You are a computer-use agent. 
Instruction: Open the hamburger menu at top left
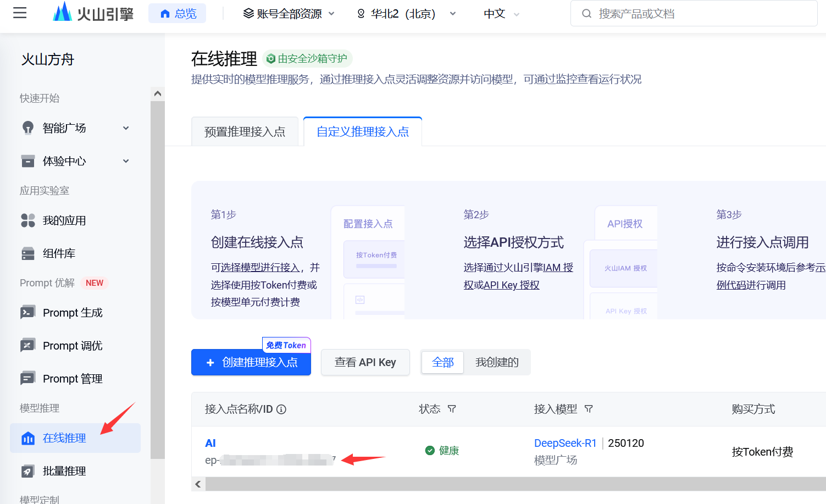point(20,13)
